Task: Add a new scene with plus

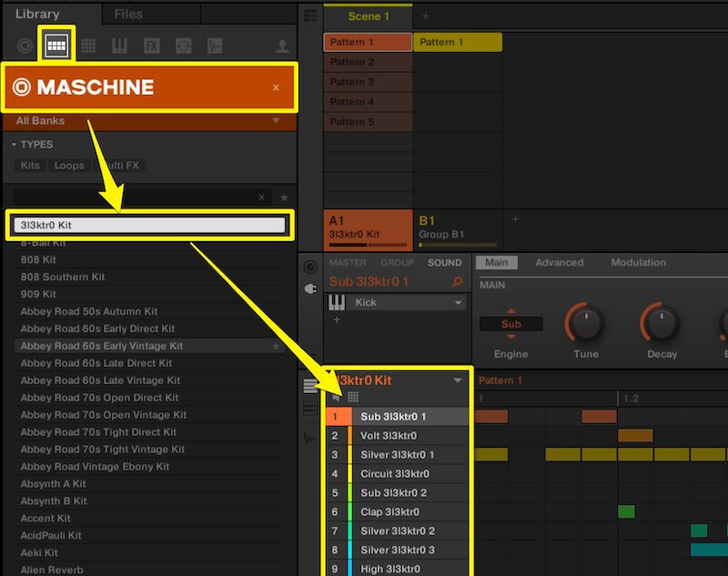Action: coord(425,16)
